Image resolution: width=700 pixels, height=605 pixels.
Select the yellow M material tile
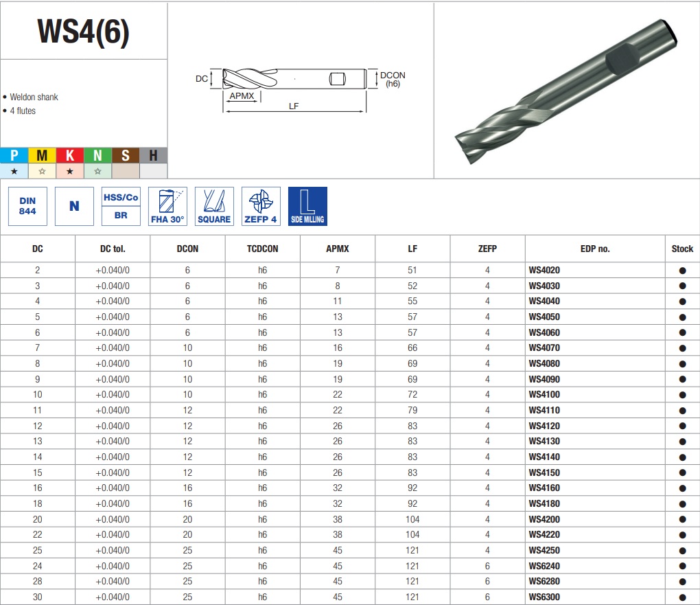42,155
